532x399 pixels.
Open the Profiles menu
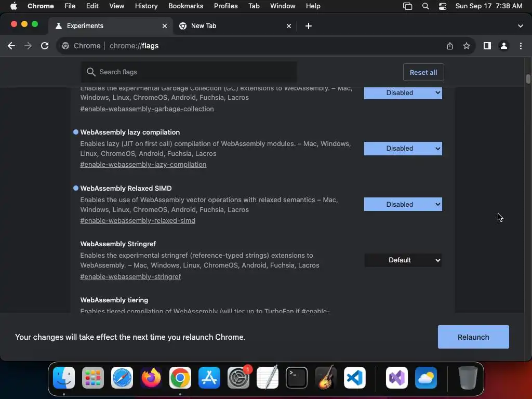[225, 6]
